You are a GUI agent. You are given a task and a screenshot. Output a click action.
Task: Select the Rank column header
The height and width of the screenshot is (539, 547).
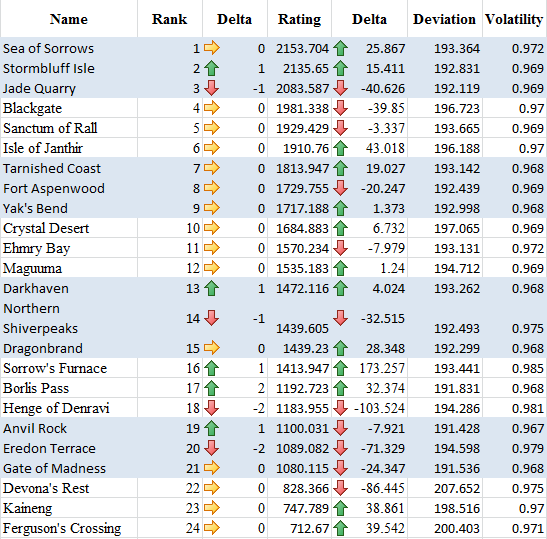pos(170,19)
